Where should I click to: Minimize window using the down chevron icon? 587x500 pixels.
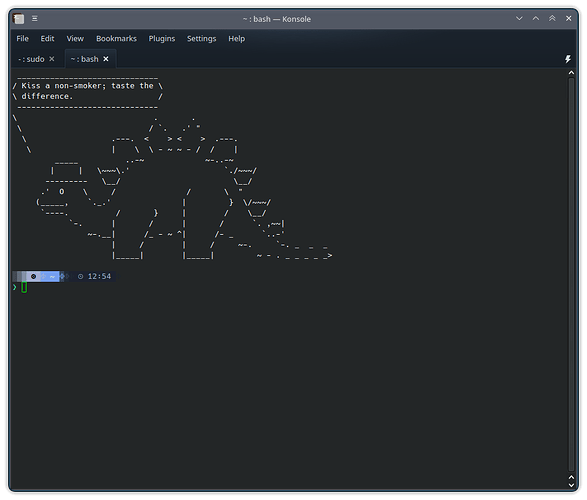coord(519,18)
